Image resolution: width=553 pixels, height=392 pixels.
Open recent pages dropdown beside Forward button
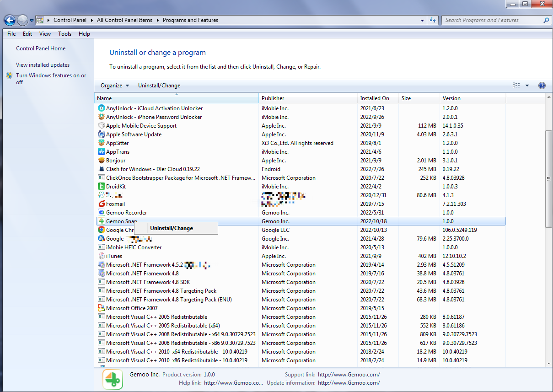(32, 20)
